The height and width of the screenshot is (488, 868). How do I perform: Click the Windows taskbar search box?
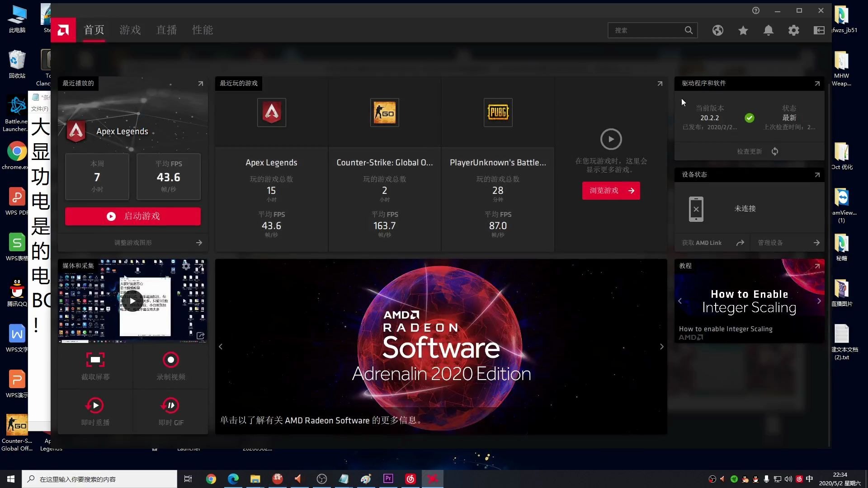pos(99,479)
